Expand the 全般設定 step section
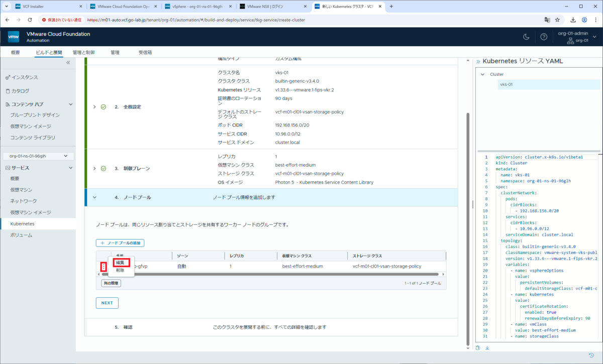The height and width of the screenshot is (364, 603). [x=94, y=107]
